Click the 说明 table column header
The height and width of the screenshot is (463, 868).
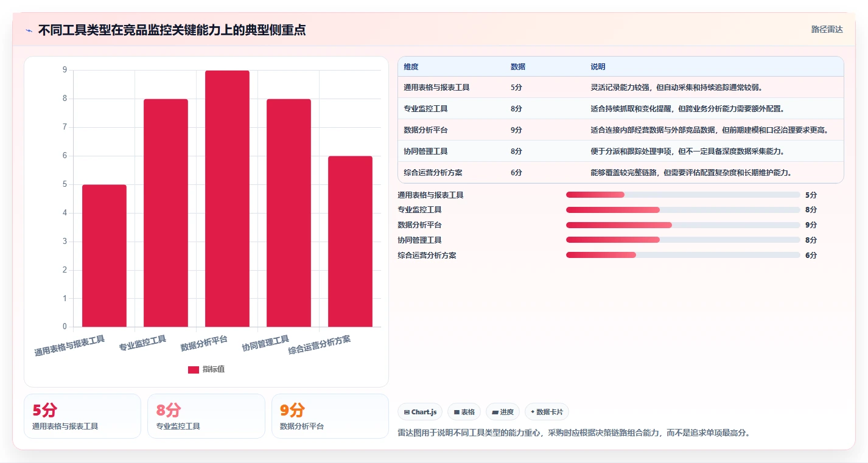coord(598,67)
